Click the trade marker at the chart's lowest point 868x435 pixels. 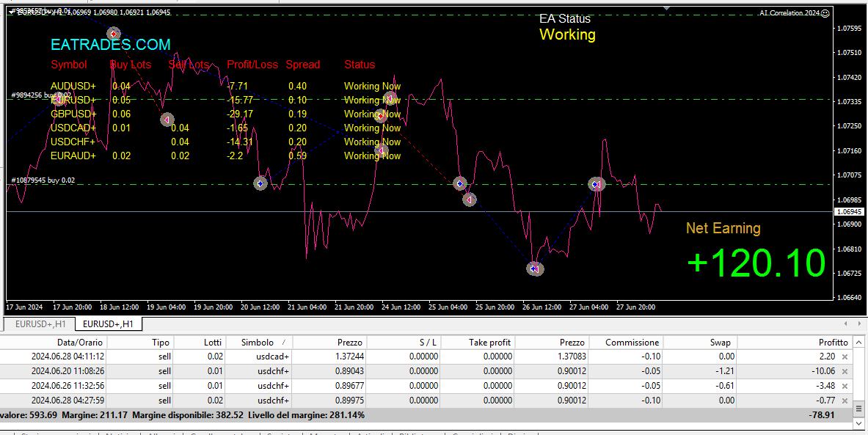(535, 269)
